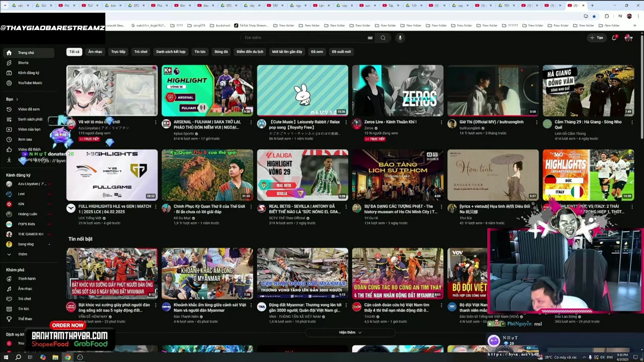Start voice search with microphone icon
This screenshot has width=644, height=362.
tap(400, 38)
